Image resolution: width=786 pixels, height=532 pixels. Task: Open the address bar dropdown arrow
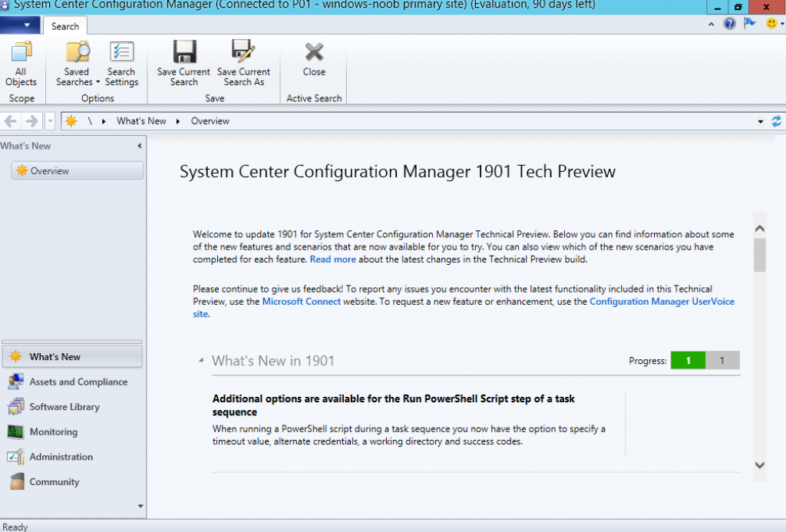tap(761, 121)
